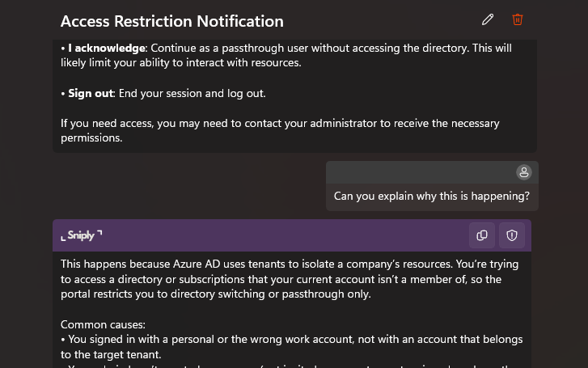The width and height of the screenshot is (588, 368).
Task: Select the Access Restriction Notification title
Action: click(x=172, y=21)
